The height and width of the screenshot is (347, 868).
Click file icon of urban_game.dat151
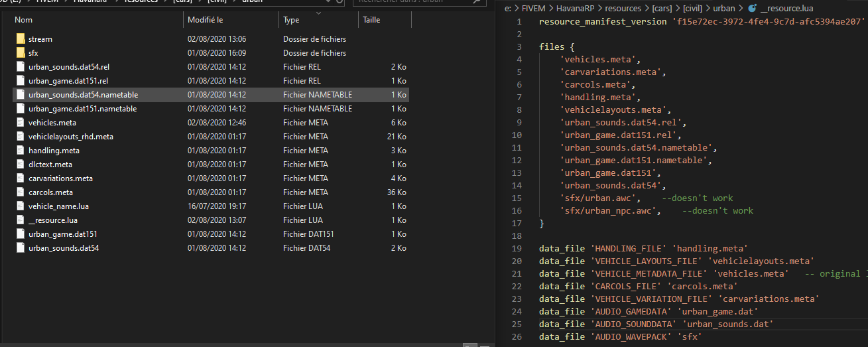pos(20,234)
